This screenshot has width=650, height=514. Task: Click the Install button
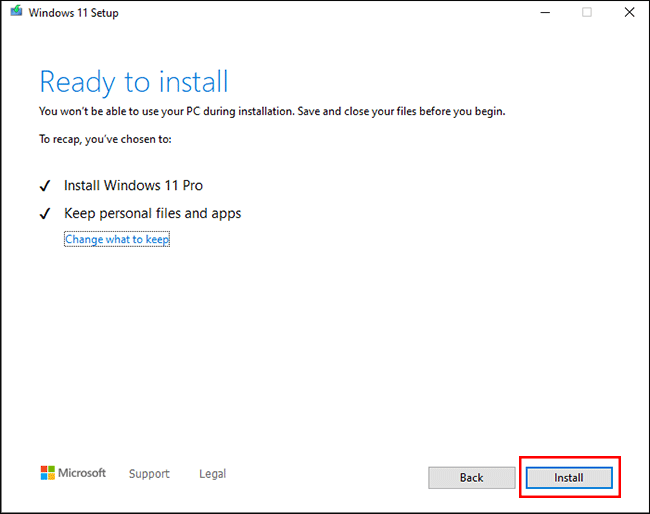tap(569, 478)
